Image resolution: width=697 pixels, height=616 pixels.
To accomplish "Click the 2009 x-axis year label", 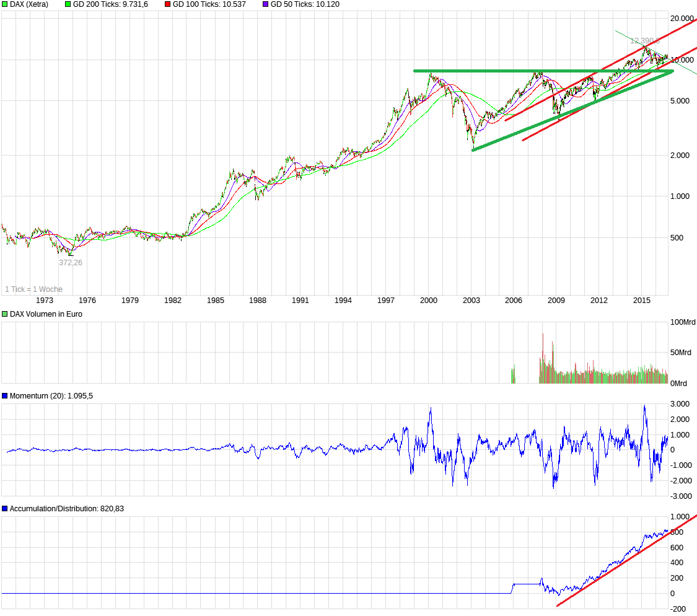I will [556, 300].
